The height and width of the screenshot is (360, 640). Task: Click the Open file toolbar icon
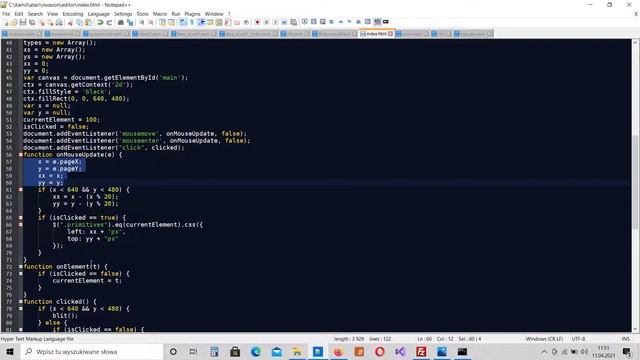click(x=14, y=22)
